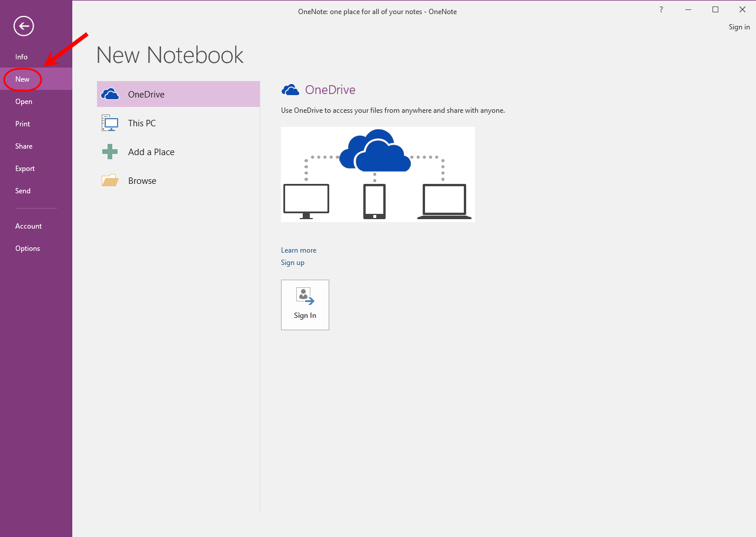Open the Info menu item
The width and height of the screenshot is (756, 537).
coord(36,57)
